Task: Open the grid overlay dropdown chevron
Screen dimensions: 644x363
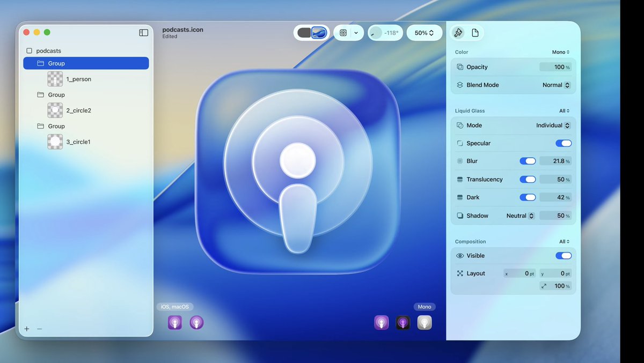Action: point(356,33)
